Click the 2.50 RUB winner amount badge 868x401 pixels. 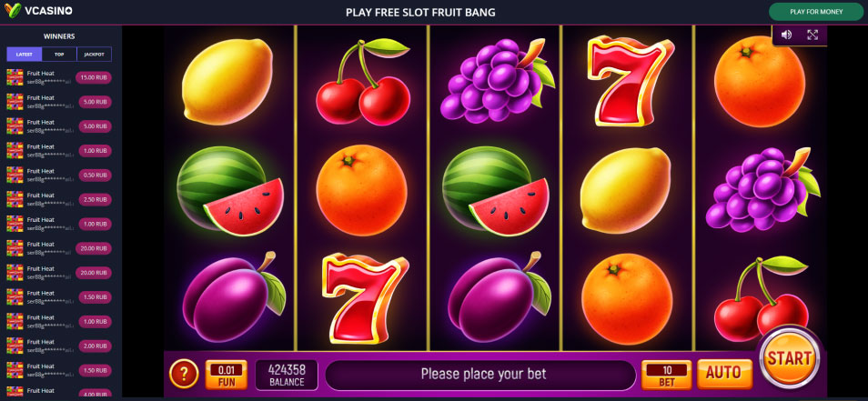point(94,199)
